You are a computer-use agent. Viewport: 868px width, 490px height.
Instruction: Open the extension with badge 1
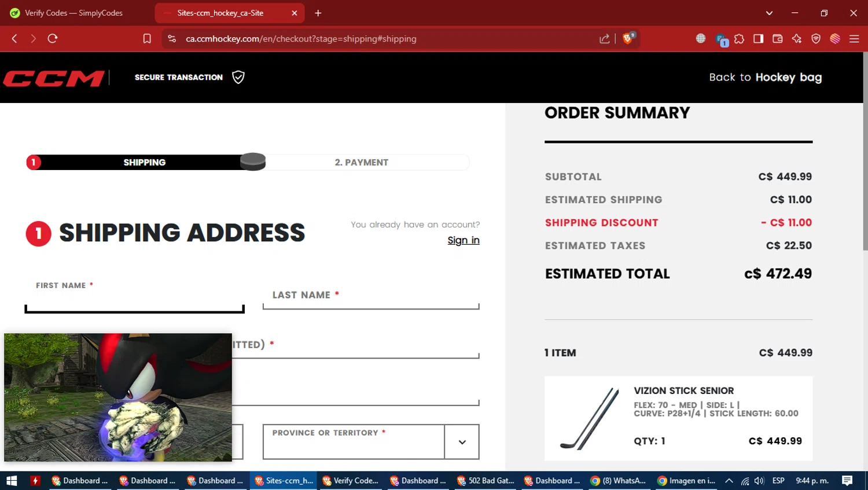(x=721, y=39)
